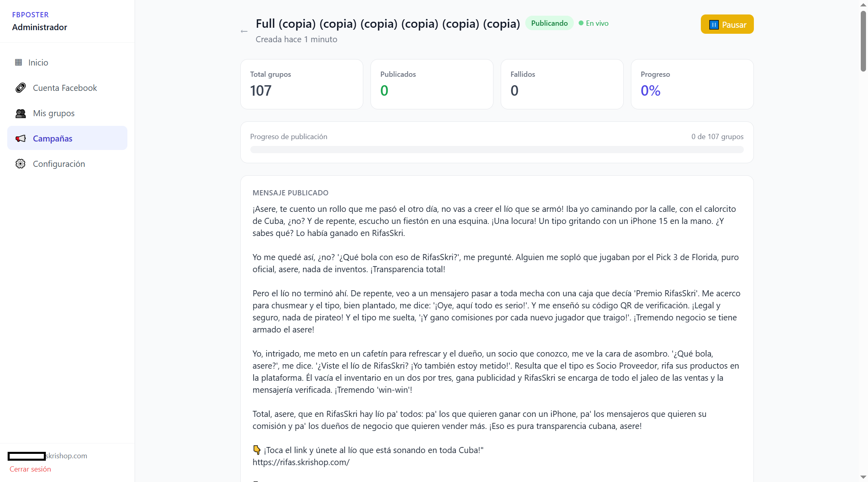The image size is (868, 482).
Task: Click the Mis grupos people icon
Action: [20, 113]
